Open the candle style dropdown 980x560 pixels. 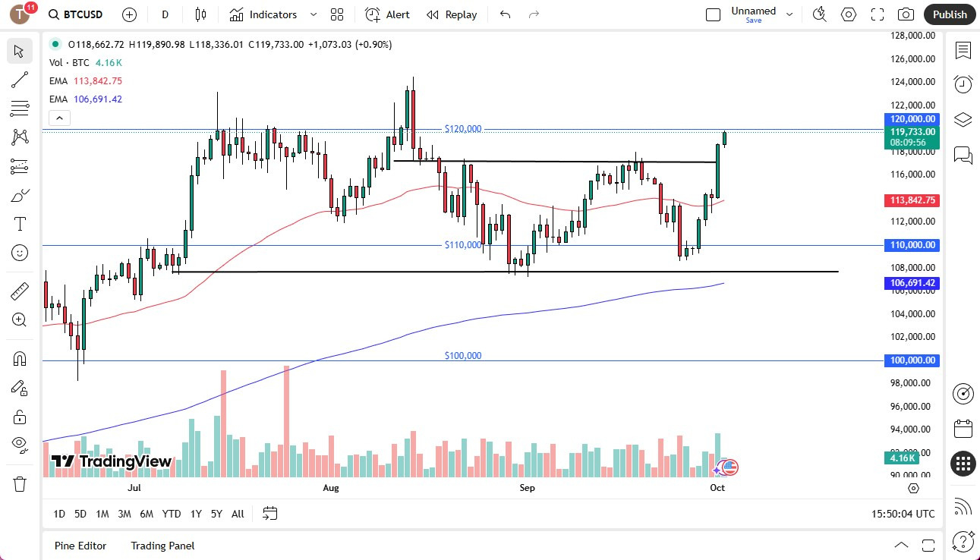[201, 14]
